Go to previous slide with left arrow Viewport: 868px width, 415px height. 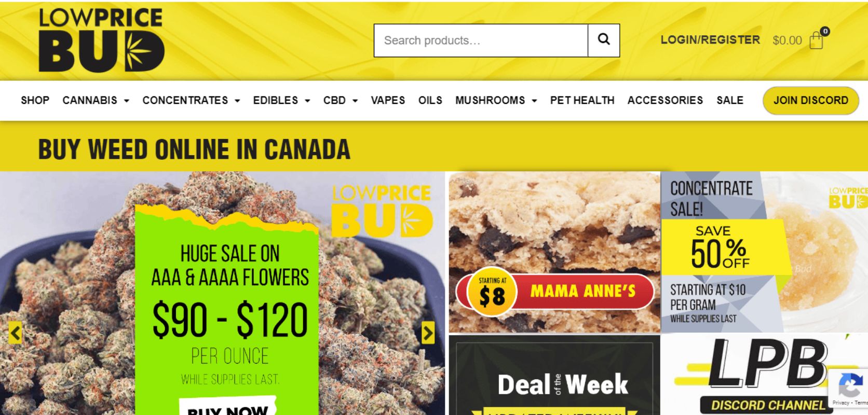coord(16,333)
